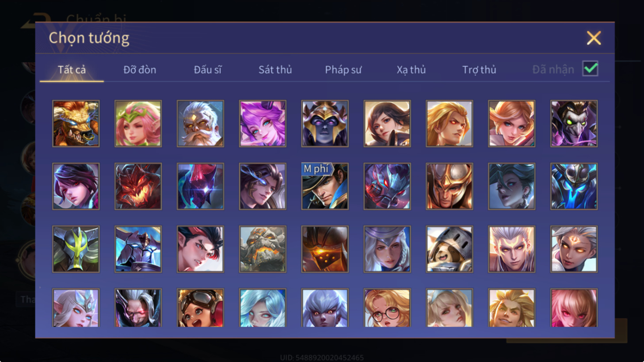Open the Đấu sĩ tab
This screenshot has width=644, height=362.
[207, 70]
